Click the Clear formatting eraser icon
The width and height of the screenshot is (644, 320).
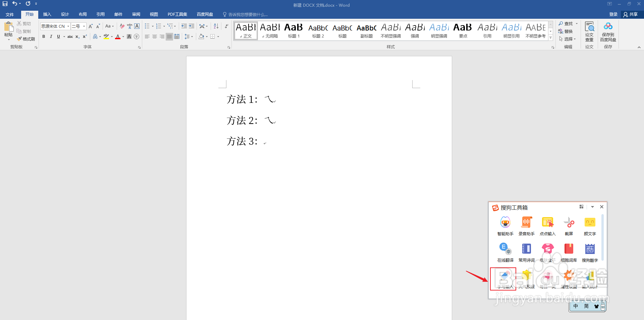[122, 26]
